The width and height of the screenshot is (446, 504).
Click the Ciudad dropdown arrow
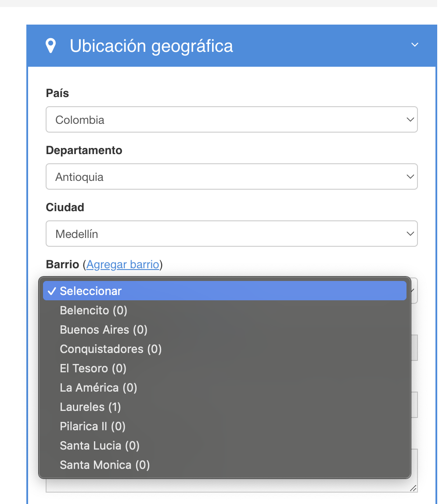tap(410, 233)
